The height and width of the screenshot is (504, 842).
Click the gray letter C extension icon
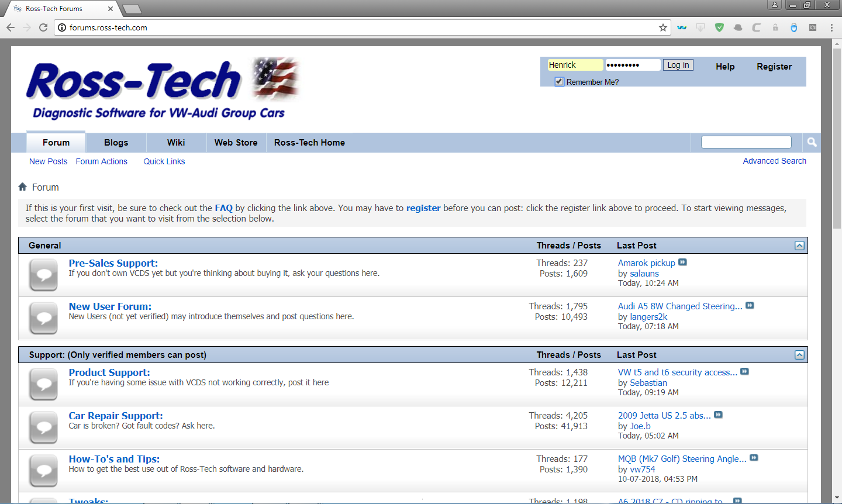pos(757,27)
